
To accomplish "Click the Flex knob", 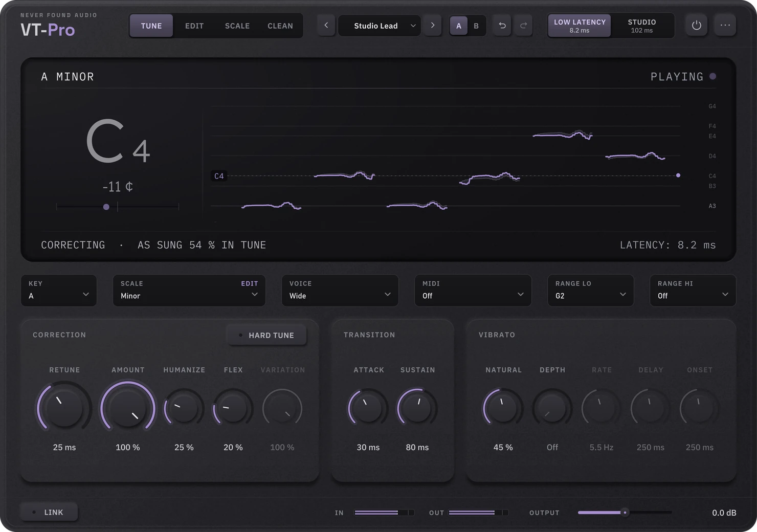I will pos(233,408).
